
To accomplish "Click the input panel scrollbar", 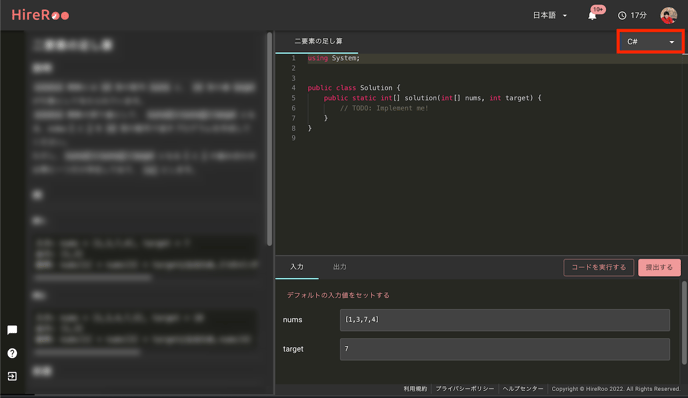I will 684,323.
